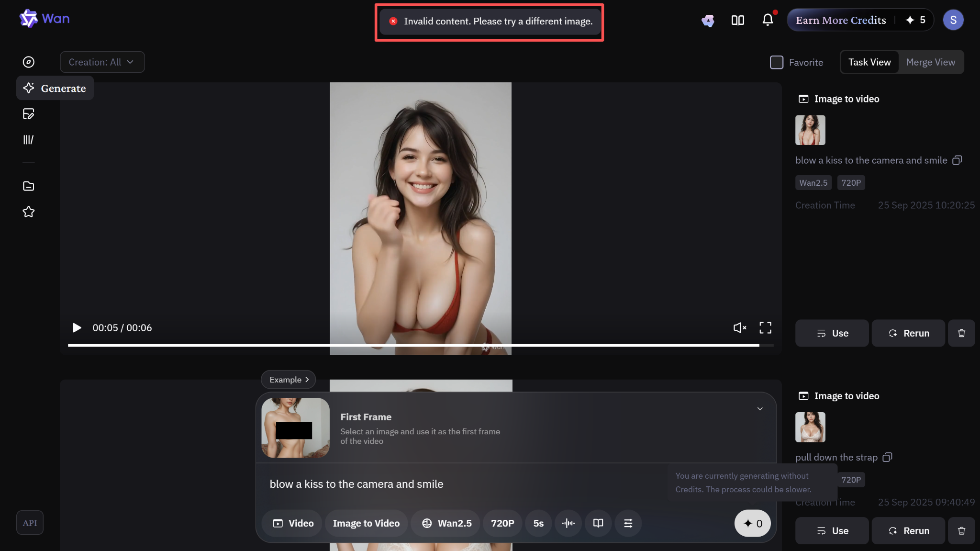Delete the first image to video task
Screen dimensions: 980x551
961,333
